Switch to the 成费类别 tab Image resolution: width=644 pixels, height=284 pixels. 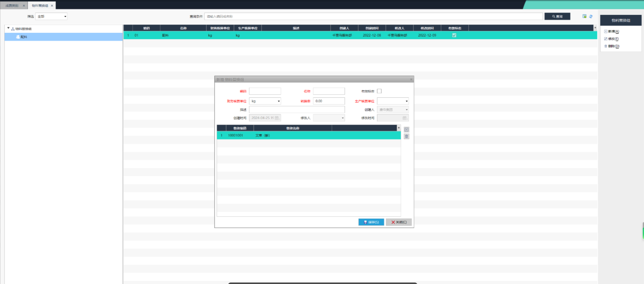point(12,6)
